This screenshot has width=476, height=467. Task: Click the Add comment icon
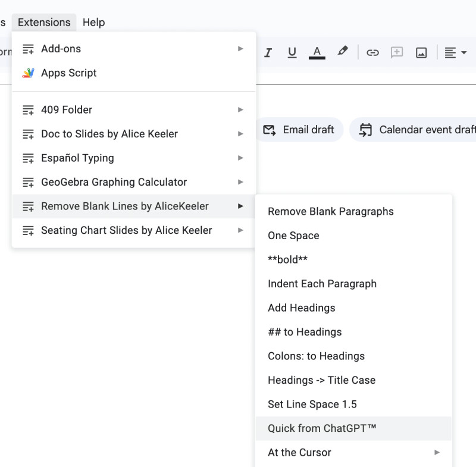coord(397,52)
